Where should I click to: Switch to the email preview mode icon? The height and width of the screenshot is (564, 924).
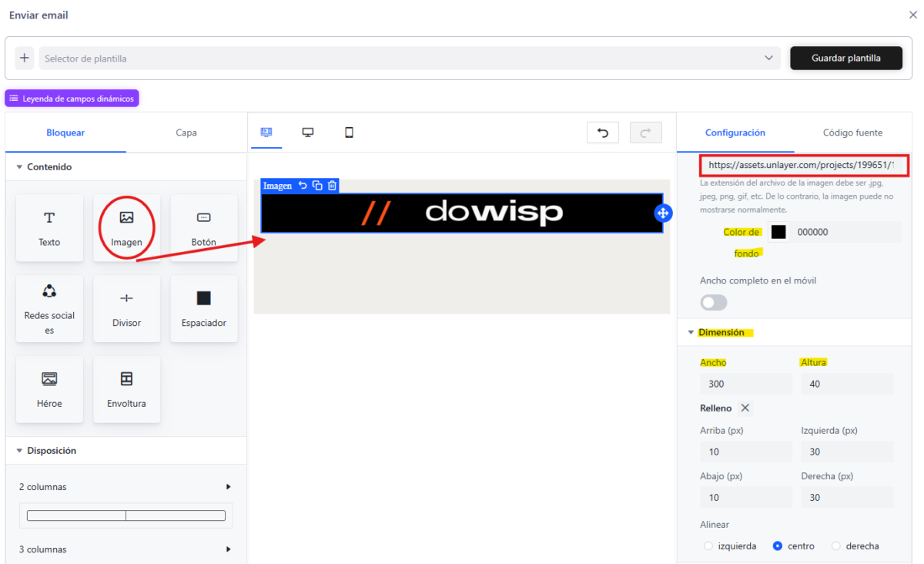266,133
